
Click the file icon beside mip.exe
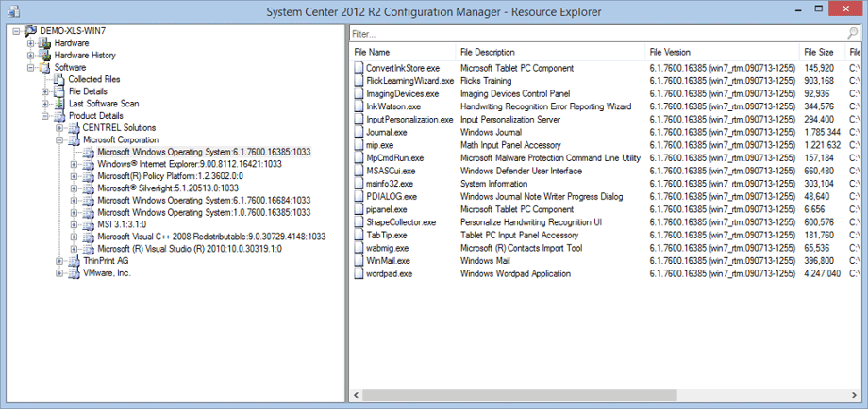pyautogui.click(x=359, y=145)
